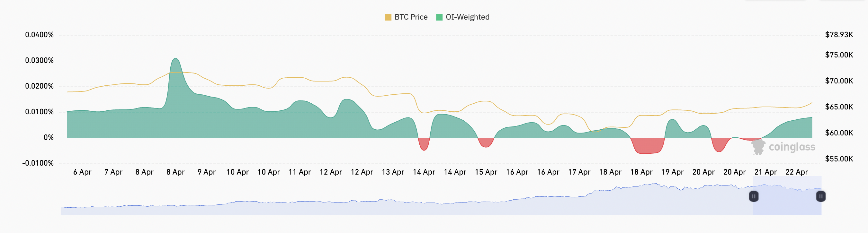The height and width of the screenshot is (233, 868).
Task: Click the 22 Apr date label
Action: coord(796,172)
